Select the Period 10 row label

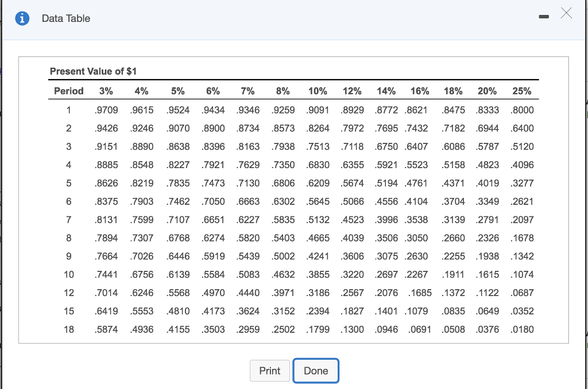pyautogui.click(x=68, y=274)
